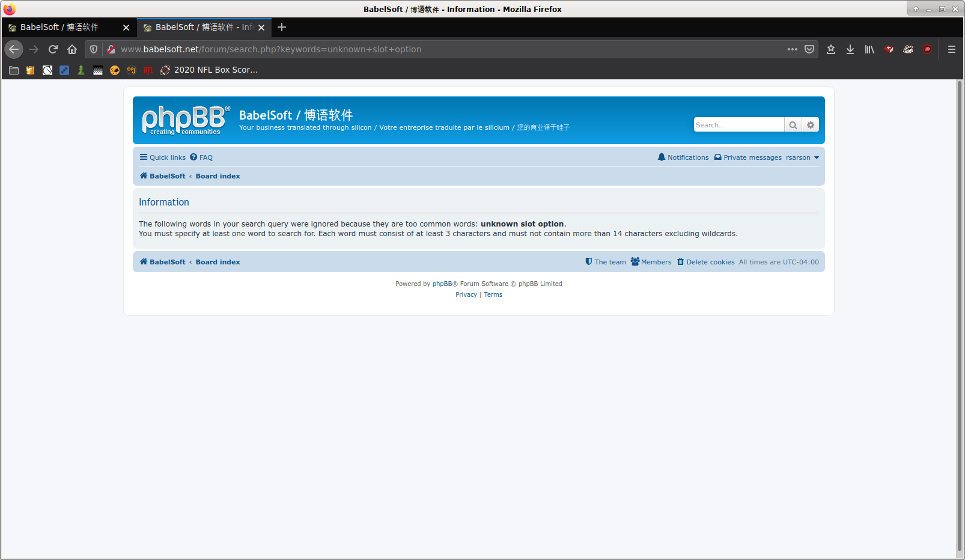Open Firefox hamburger application menu
965x560 pixels.
point(952,49)
